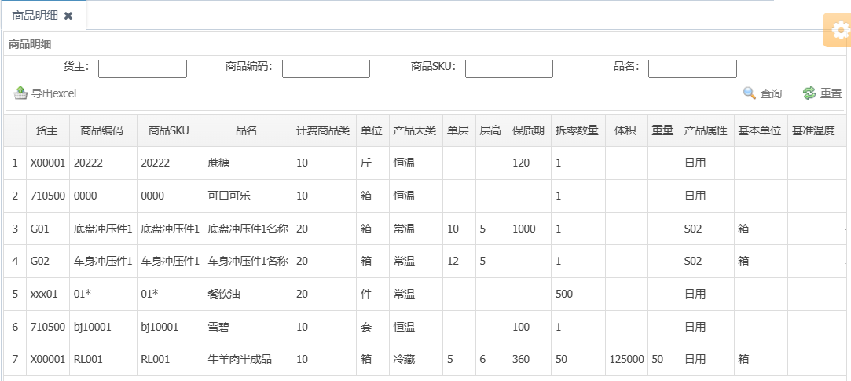
Task: Focus the 品名 filter input field
Action: coord(692,67)
